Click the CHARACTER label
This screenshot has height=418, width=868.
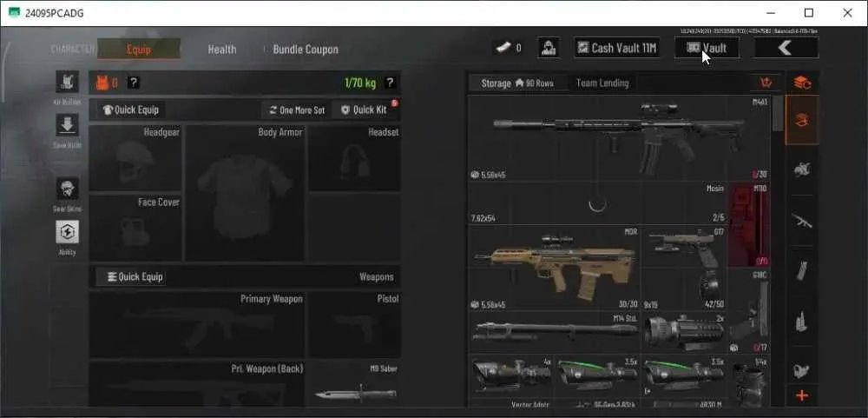click(x=73, y=50)
